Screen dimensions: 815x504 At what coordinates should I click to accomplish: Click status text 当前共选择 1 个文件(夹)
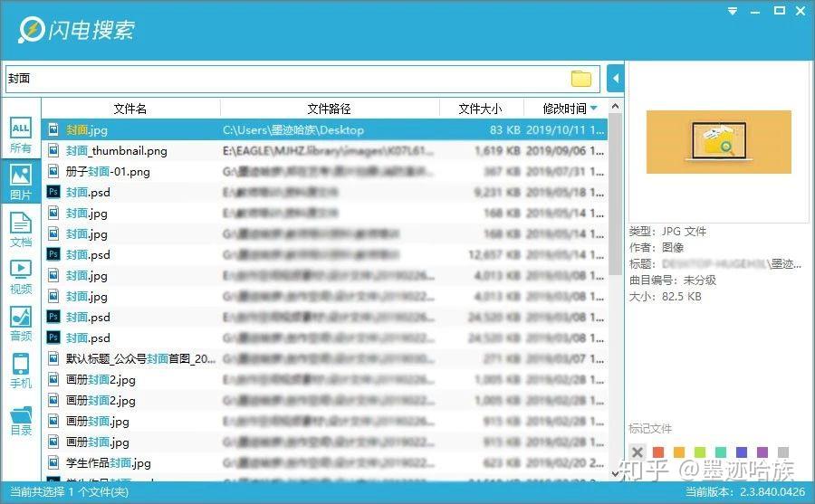coord(69,491)
